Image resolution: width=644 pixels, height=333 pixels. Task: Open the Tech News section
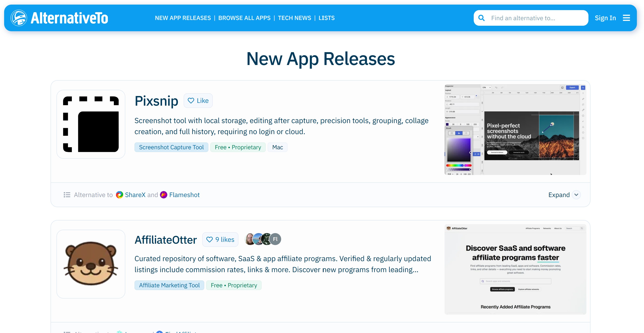[x=294, y=18]
